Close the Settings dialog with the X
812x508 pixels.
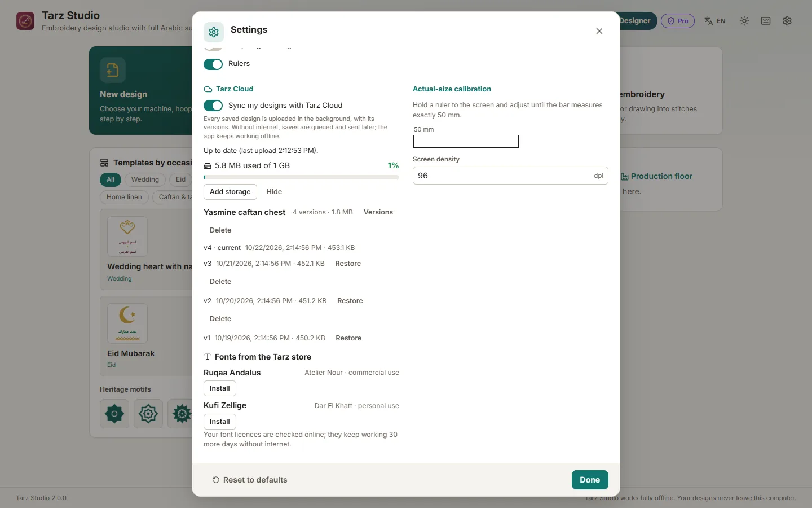tap(599, 31)
